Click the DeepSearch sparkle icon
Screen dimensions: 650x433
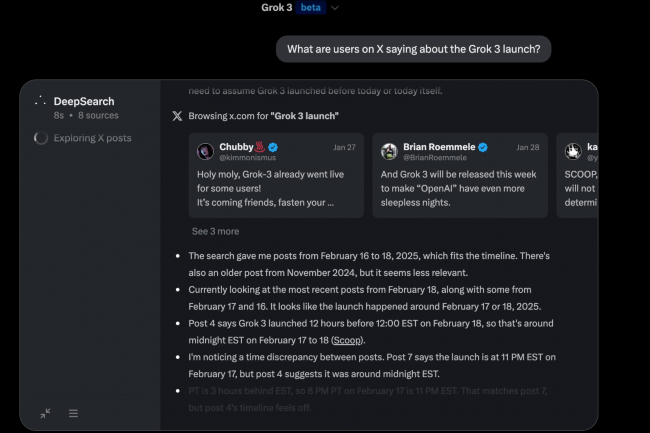click(39, 101)
